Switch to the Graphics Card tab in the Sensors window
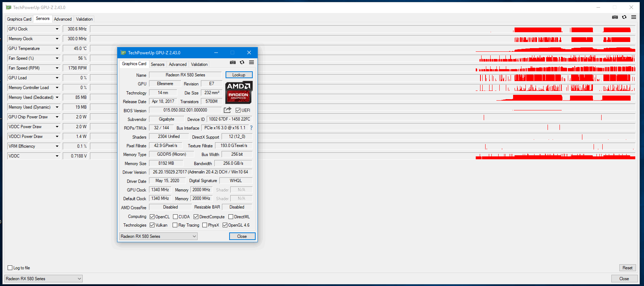The height and width of the screenshot is (286, 644). tap(19, 19)
